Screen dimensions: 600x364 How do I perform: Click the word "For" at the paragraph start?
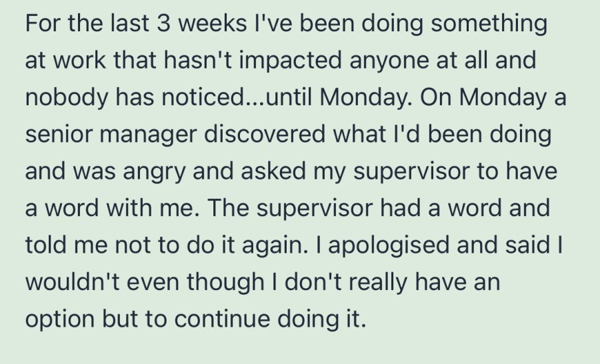click(x=43, y=23)
